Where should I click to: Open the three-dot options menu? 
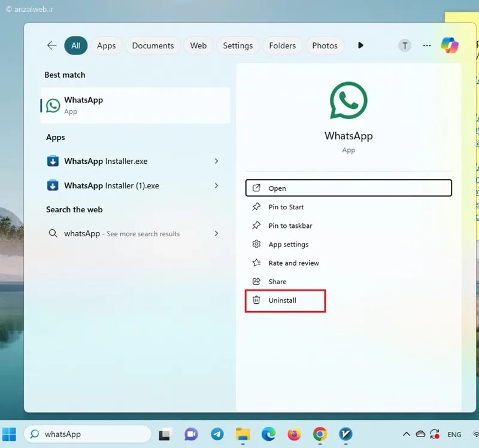coord(427,45)
